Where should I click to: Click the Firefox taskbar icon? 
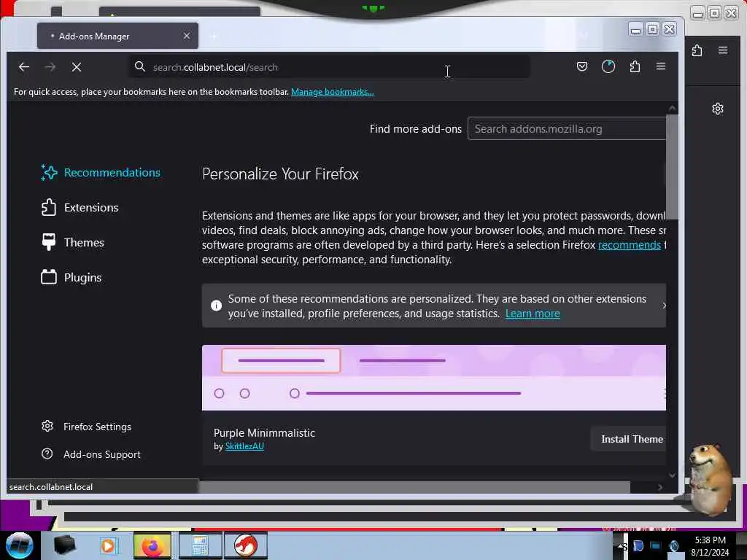pyautogui.click(x=152, y=546)
